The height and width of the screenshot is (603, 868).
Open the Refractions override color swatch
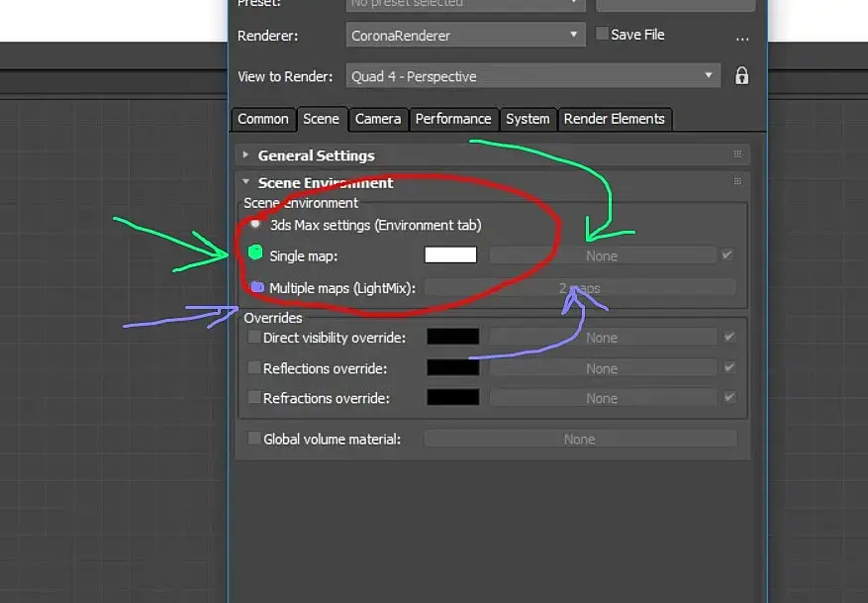pos(453,397)
